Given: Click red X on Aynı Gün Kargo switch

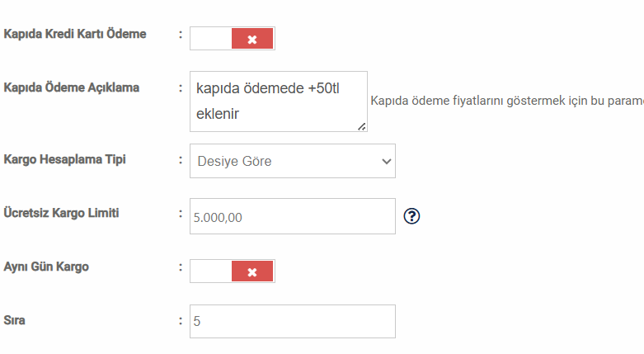Looking at the screenshot, I should click(252, 271).
